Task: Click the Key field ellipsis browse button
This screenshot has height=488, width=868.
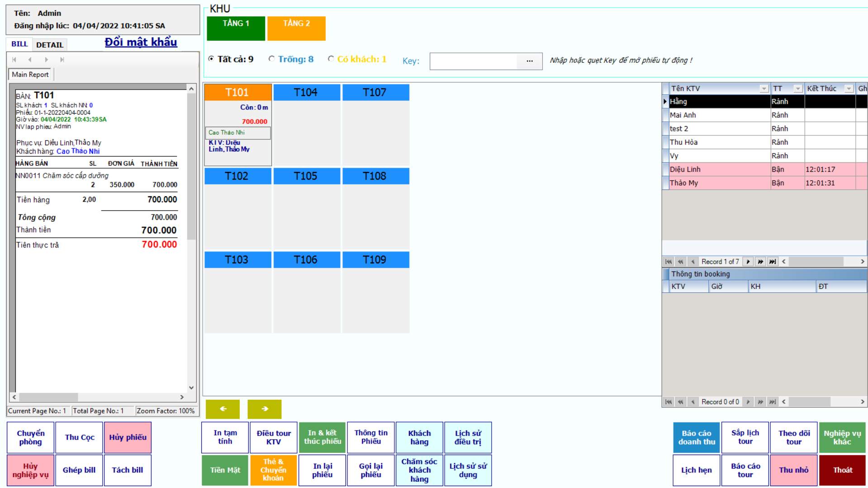Action: point(529,61)
